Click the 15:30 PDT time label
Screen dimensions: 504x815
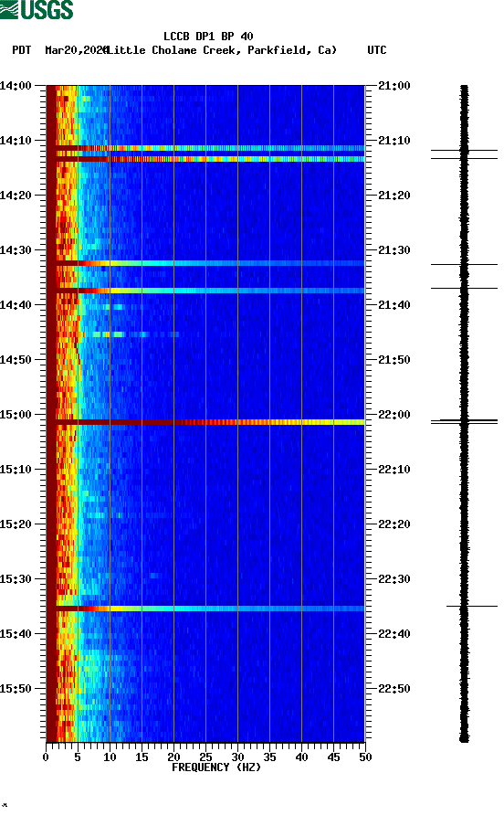[16, 579]
